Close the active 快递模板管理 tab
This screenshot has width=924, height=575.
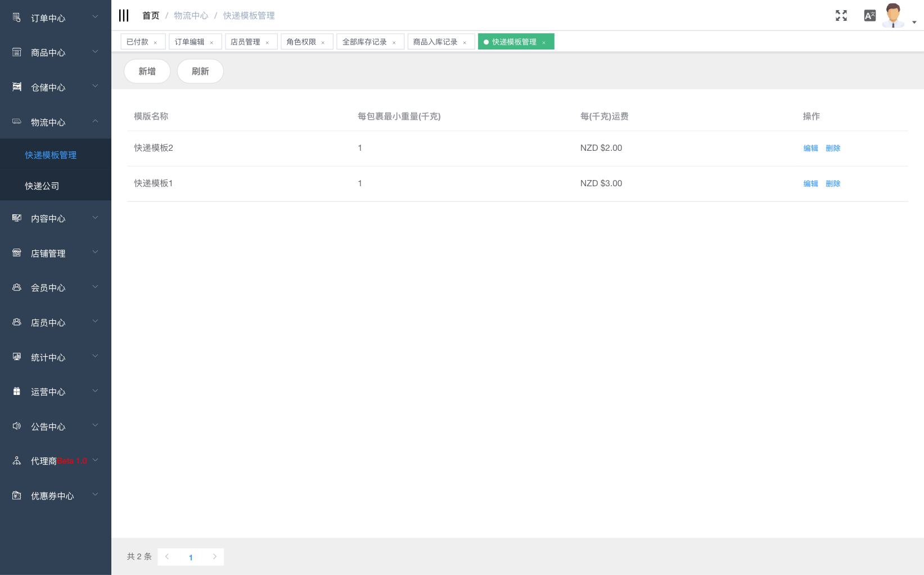[544, 43]
